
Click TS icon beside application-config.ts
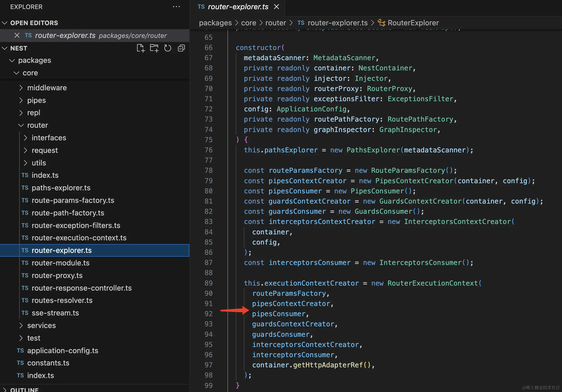(x=20, y=351)
